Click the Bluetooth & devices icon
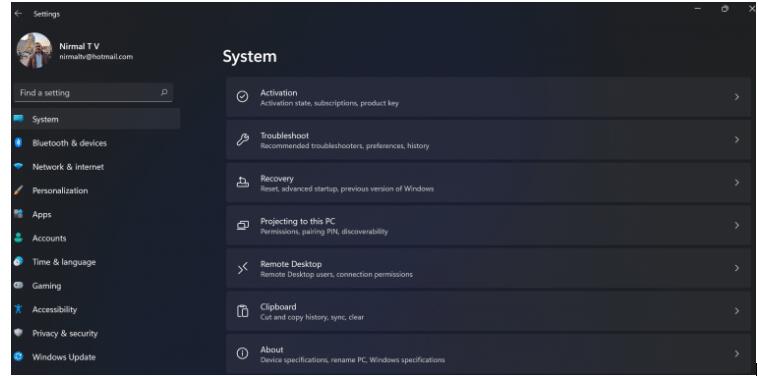This screenshot has width=758, height=376. 18,143
